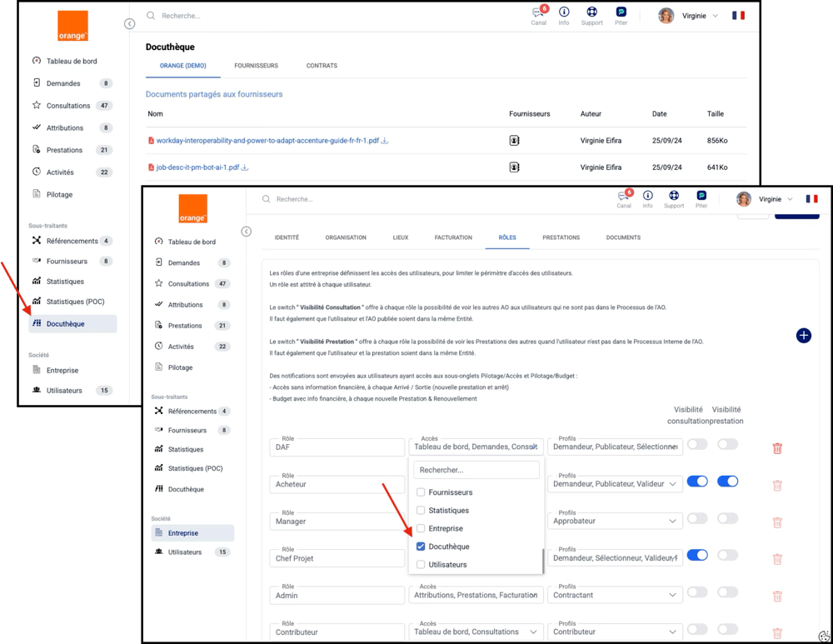Delete the Manager role via its trash icon
The height and width of the screenshot is (644, 833).
coord(777,522)
